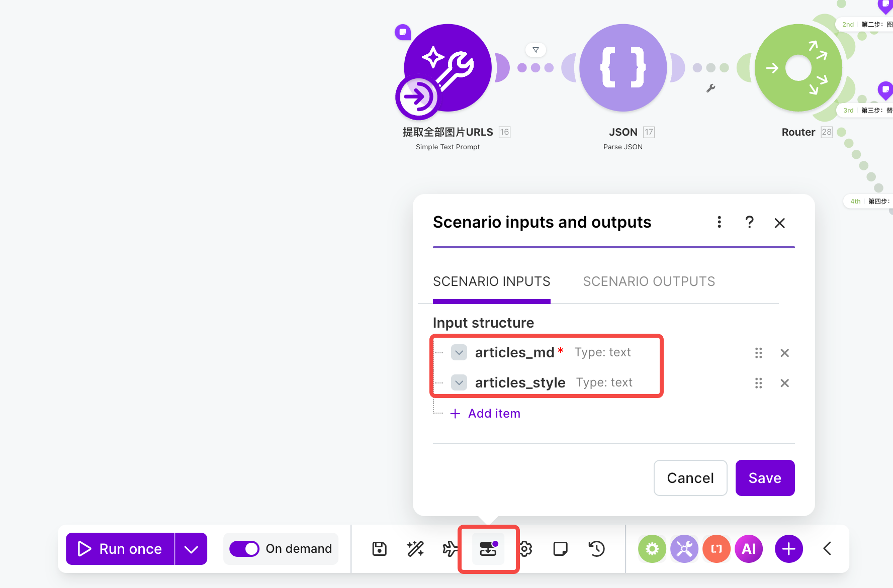The image size is (893, 588).
Task: Expand the articles_md input item
Action: pyautogui.click(x=459, y=352)
